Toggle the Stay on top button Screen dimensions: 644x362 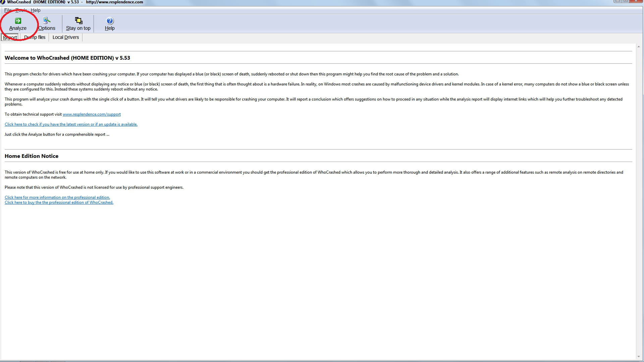point(78,24)
